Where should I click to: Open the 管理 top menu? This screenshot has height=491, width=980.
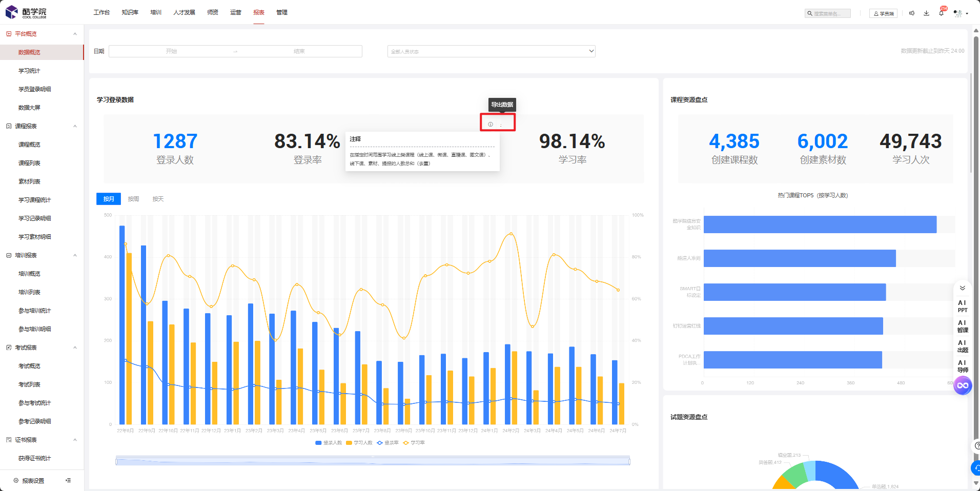(x=282, y=12)
